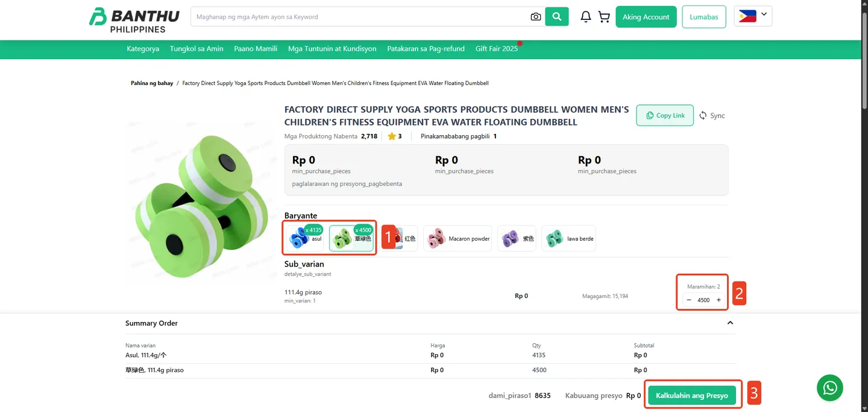Click the '111.4g piraso' sub-variant label
The image size is (868, 412).
coord(303,293)
